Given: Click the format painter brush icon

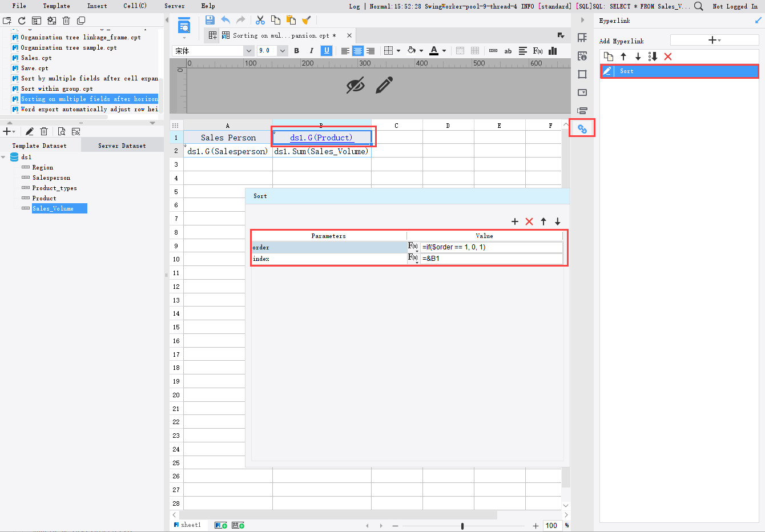Looking at the screenshot, I should (307, 20).
